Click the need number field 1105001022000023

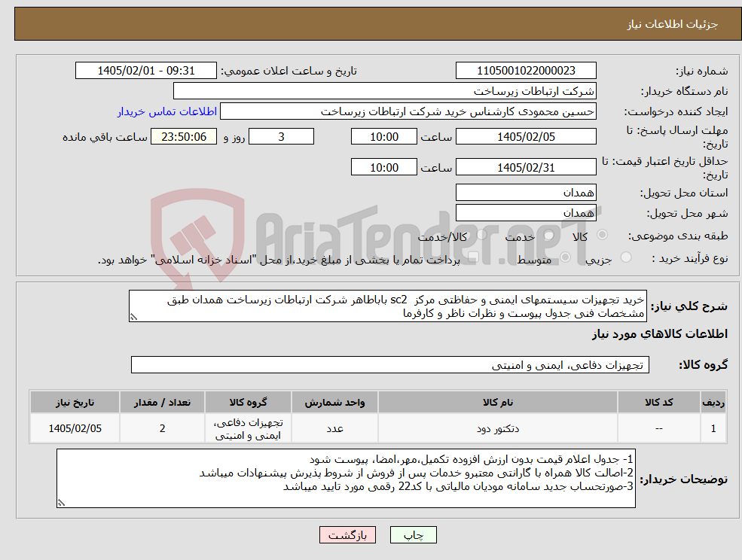click(526, 71)
